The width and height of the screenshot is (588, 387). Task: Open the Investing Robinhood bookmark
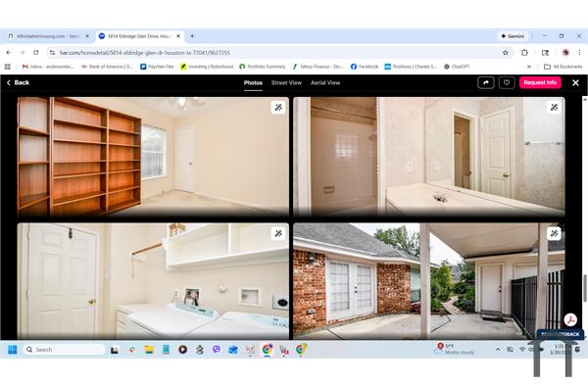point(207,67)
